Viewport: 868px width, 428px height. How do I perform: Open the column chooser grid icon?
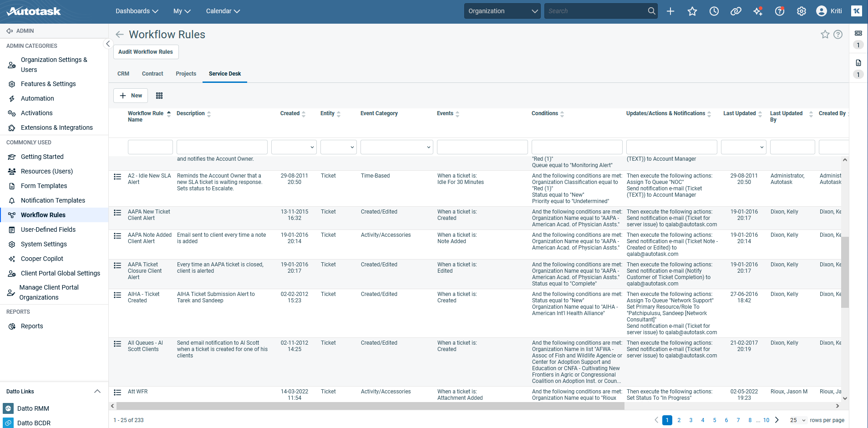click(x=159, y=96)
